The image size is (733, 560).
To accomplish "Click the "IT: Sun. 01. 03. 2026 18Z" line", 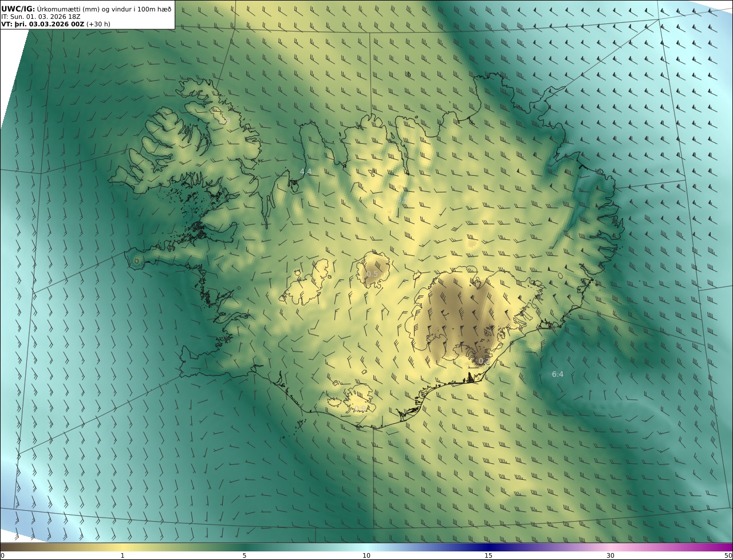I will (41, 17).
